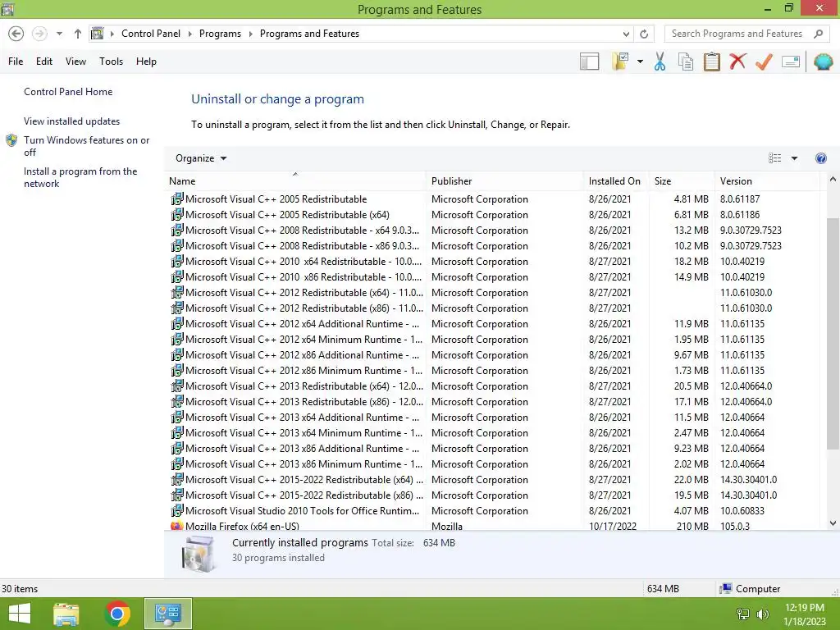This screenshot has height=630, width=840.
Task: Open Install a program from the network
Action: pos(80,177)
